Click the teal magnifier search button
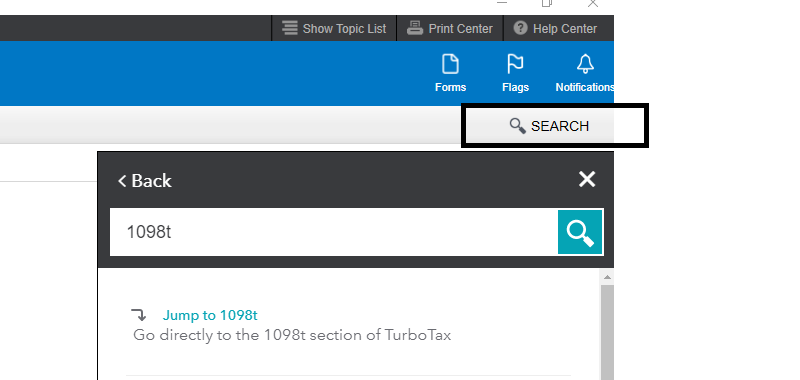Image resolution: width=800 pixels, height=380 pixels. [580, 232]
